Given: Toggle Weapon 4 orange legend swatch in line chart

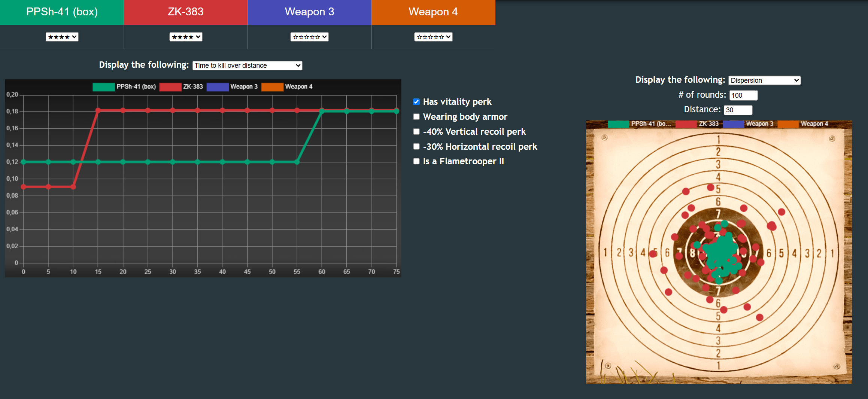Looking at the screenshot, I should [272, 87].
